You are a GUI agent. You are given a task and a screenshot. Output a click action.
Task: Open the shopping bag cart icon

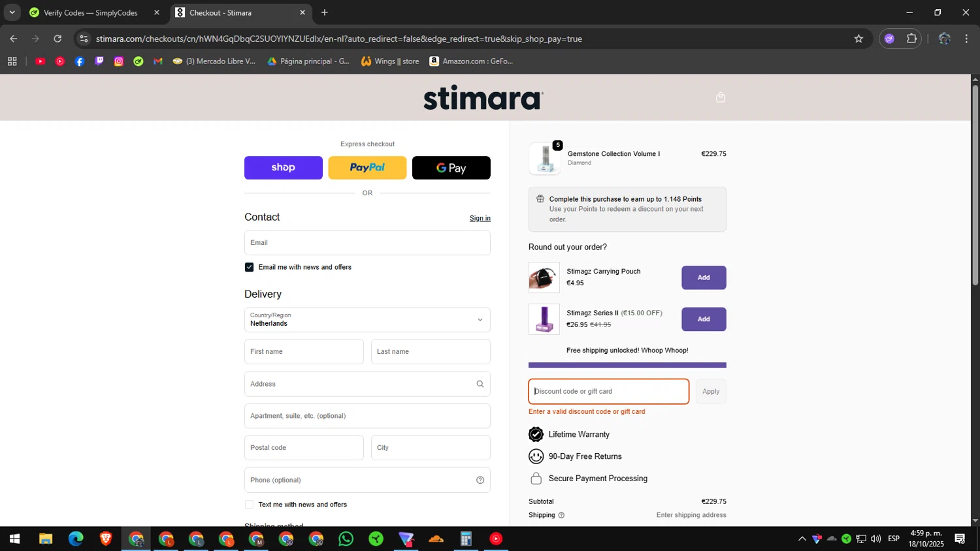coord(721,97)
